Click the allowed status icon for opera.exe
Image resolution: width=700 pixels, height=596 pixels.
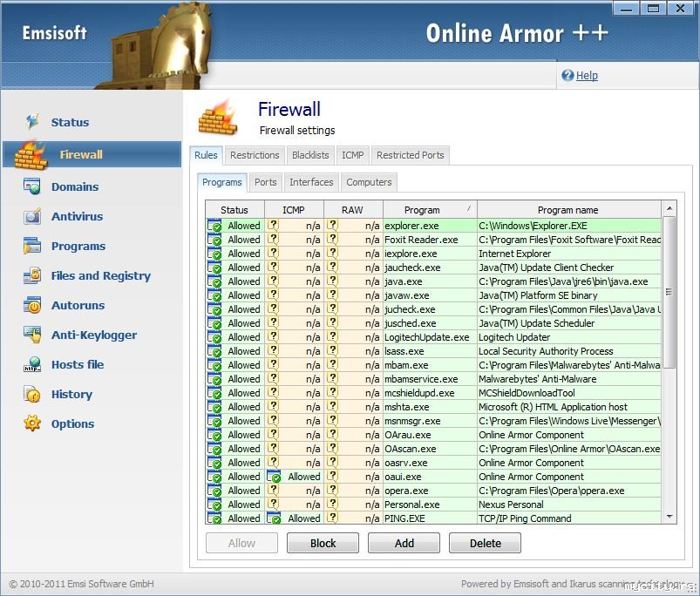pos(214,491)
